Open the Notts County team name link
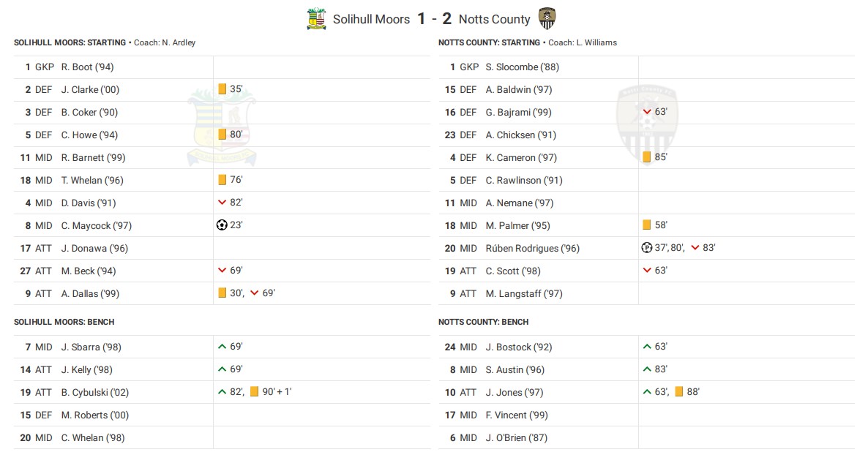The height and width of the screenshot is (463, 868). click(494, 20)
